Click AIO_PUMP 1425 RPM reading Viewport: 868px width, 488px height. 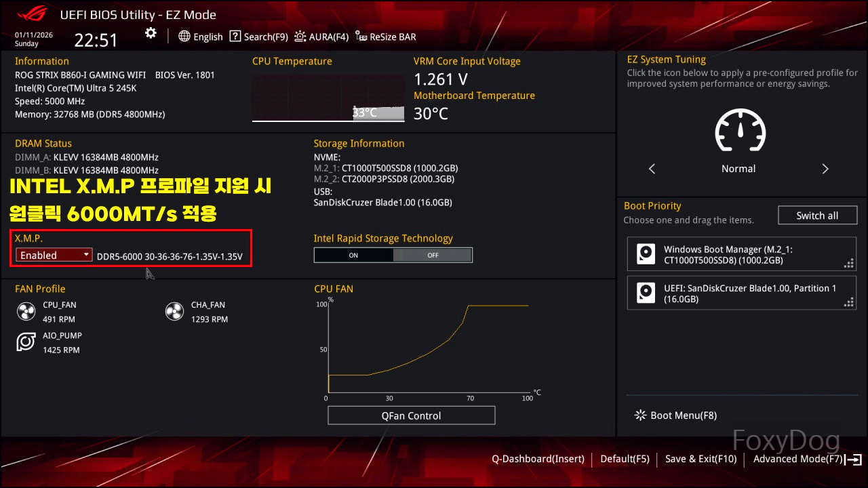(61, 350)
